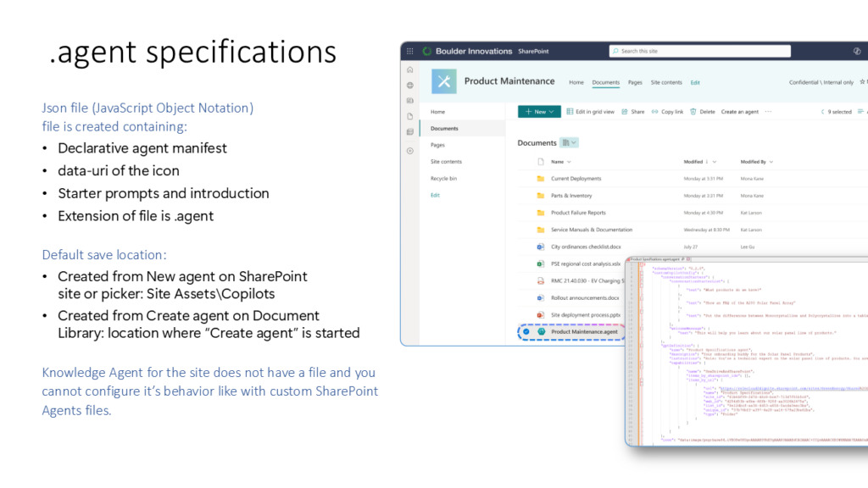
Task: Open the Rollout announcements.docx file name
Action: coord(585,297)
